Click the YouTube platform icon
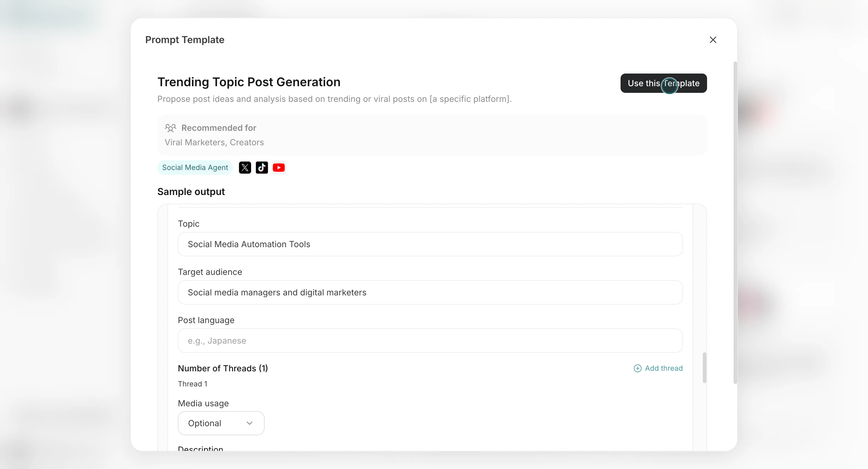The image size is (868, 469). [x=279, y=168]
